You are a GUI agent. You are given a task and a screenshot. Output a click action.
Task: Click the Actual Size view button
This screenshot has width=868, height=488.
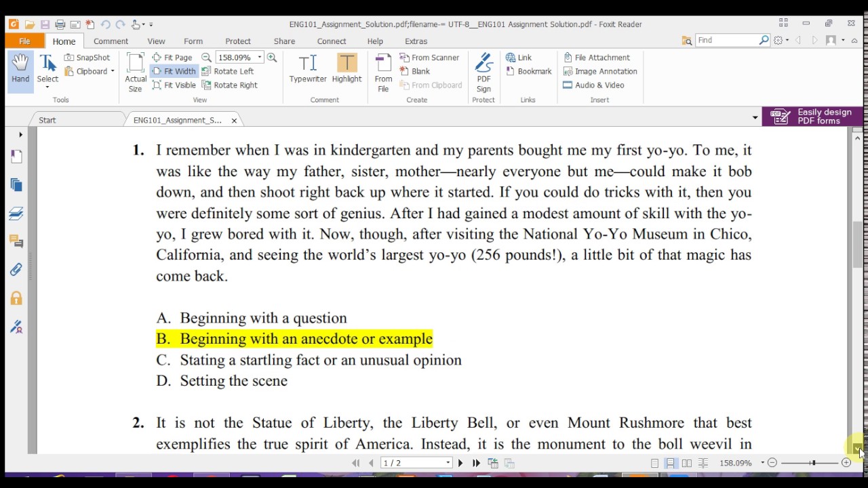(x=136, y=73)
